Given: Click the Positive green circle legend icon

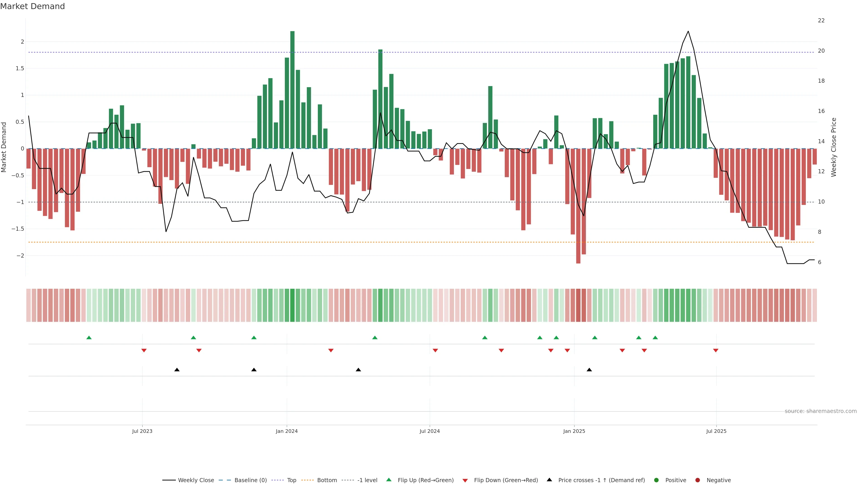Looking at the screenshot, I should click(x=656, y=480).
